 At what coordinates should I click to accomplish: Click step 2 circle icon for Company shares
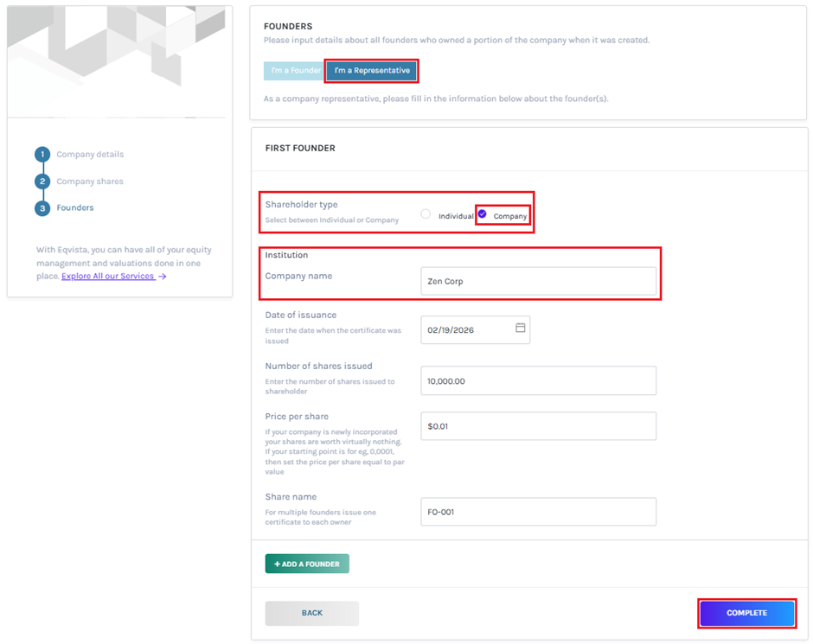(x=42, y=182)
